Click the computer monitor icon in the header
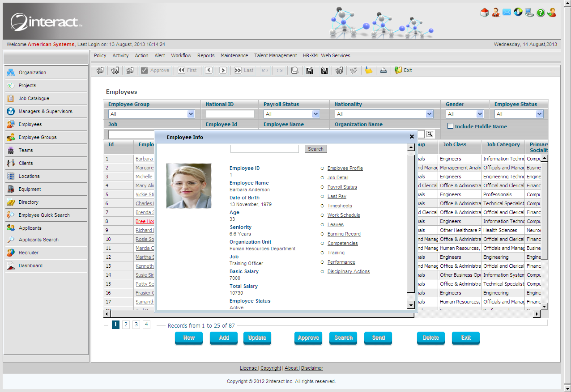This screenshot has width=571, height=392. (529, 13)
